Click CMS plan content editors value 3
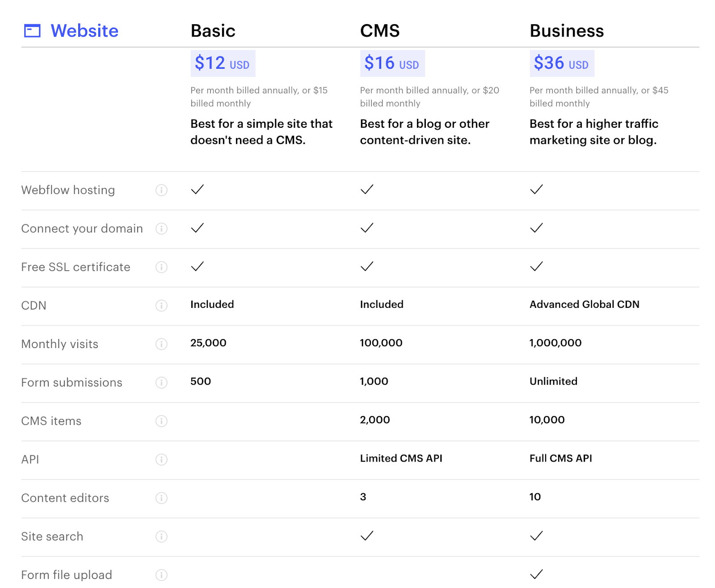Image resolution: width=715 pixels, height=588 pixels. tap(363, 496)
